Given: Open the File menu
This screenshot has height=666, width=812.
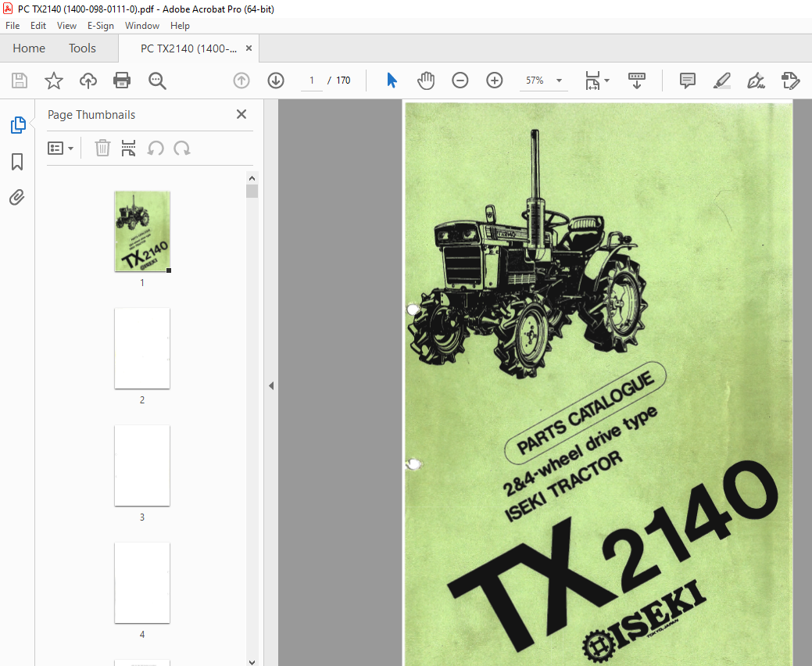Looking at the screenshot, I should [13, 25].
